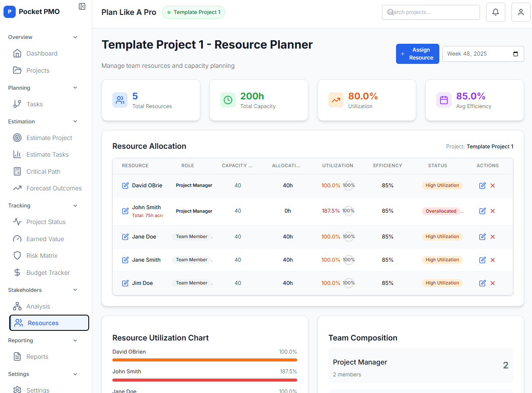This screenshot has width=532, height=393.
Task: Collapse the sidebar using the panel icon
Action: (x=82, y=7)
